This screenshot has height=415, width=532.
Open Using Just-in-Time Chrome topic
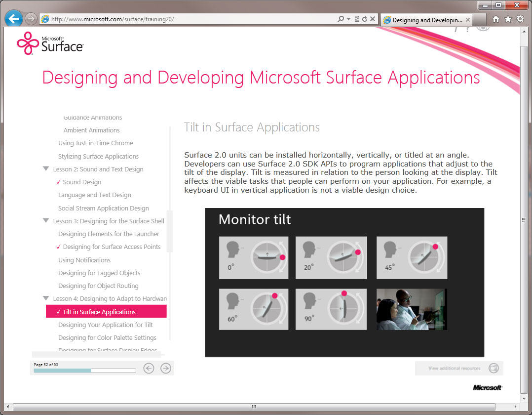(x=96, y=143)
